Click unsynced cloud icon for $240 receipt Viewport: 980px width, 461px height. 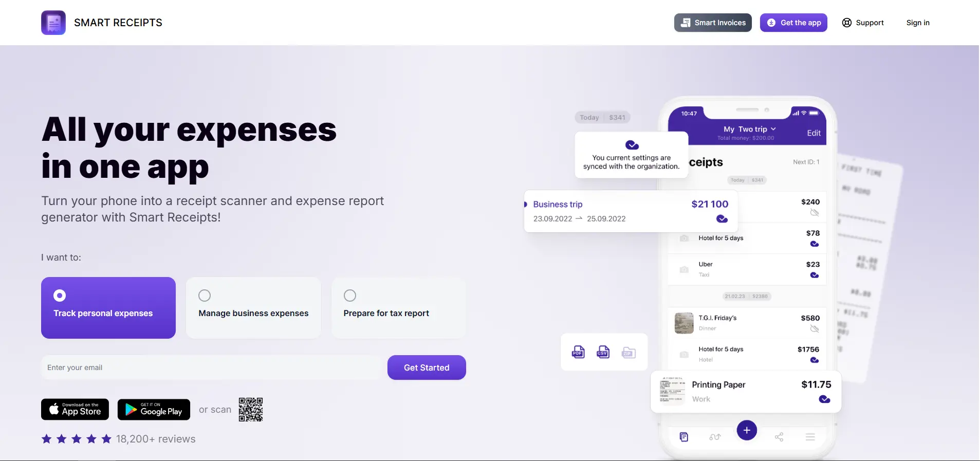pyautogui.click(x=815, y=213)
